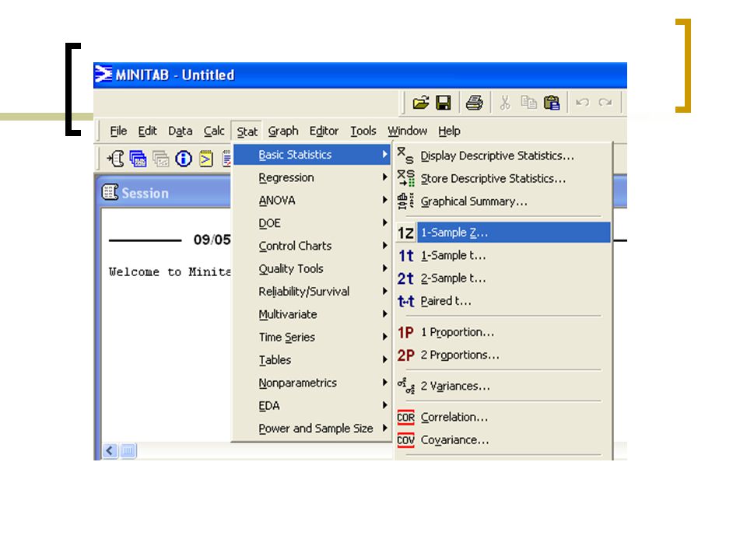This screenshot has width=747, height=560.
Task: Expand the Control Charts submenu arrow
Action: [x=384, y=246]
